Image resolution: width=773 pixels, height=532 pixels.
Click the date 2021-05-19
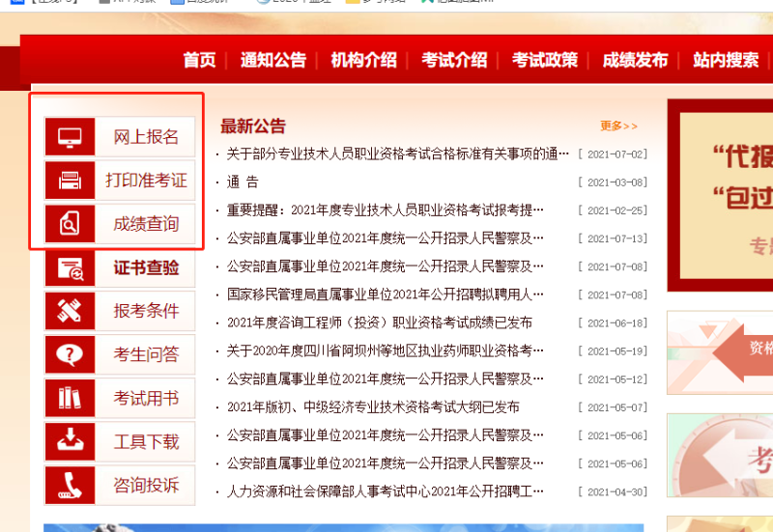point(613,350)
